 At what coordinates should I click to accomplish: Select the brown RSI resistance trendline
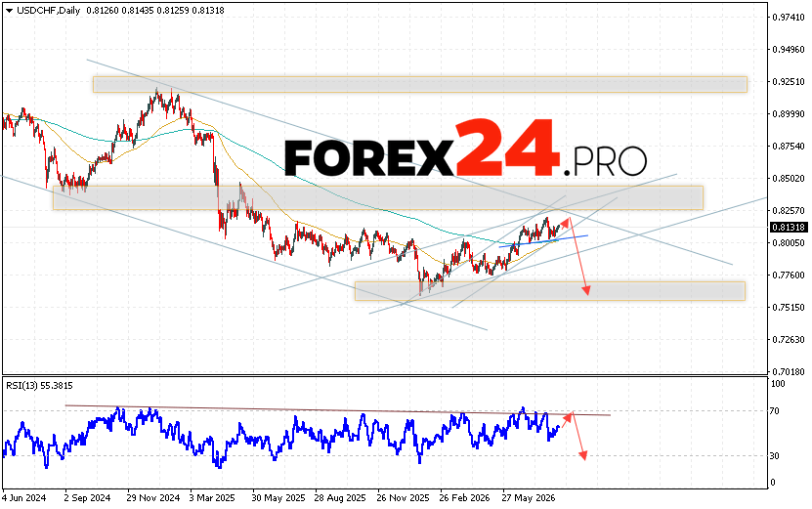pos(338,410)
